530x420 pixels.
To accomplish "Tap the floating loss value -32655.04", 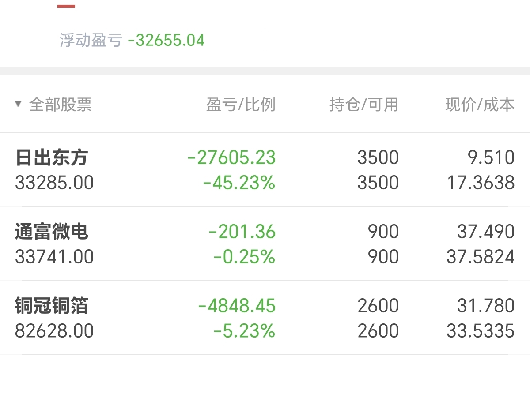I will [166, 40].
